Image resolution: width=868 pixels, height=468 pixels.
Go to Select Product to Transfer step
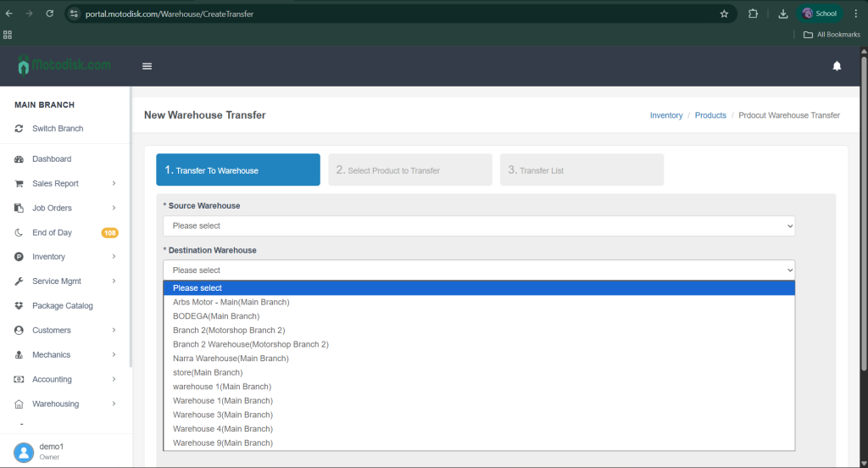(x=410, y=170)
